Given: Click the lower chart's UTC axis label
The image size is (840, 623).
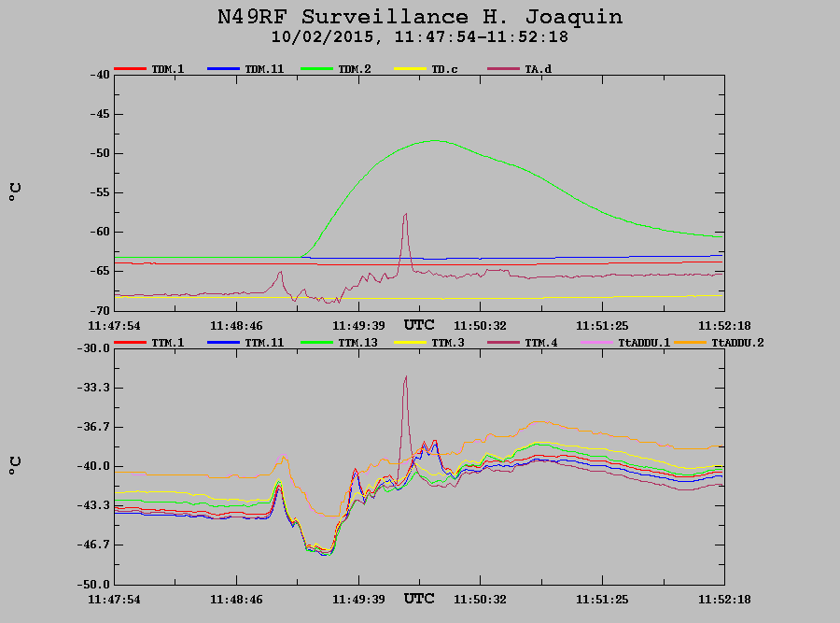Looking at the screenshot, I should click(x=419, y=599).
